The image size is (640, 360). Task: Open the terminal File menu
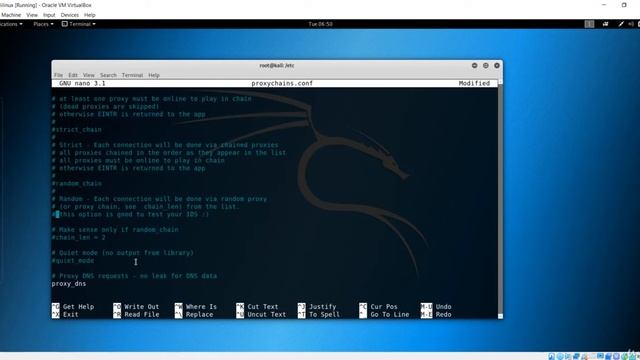click(58, 75)
